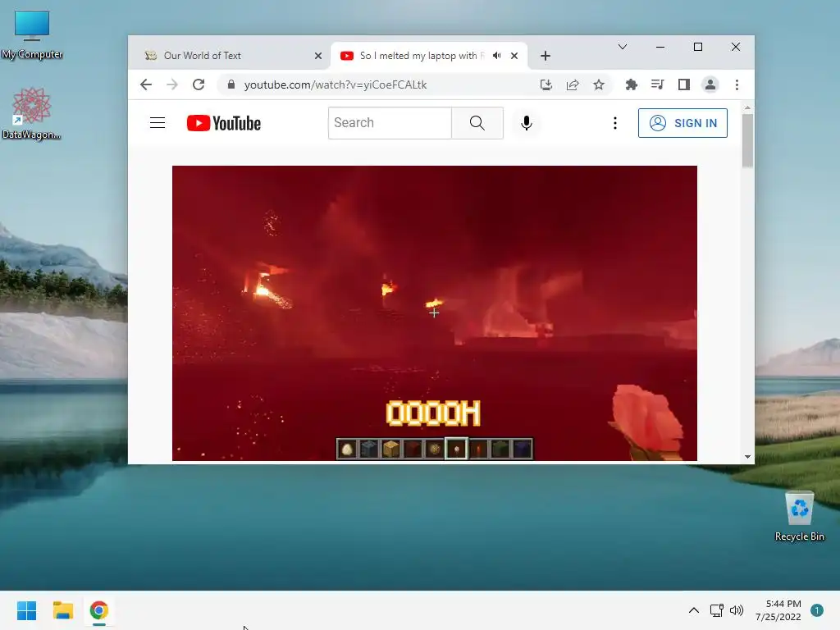Open the Windows Start menu

pyautogui.click(x=26, y=610)
